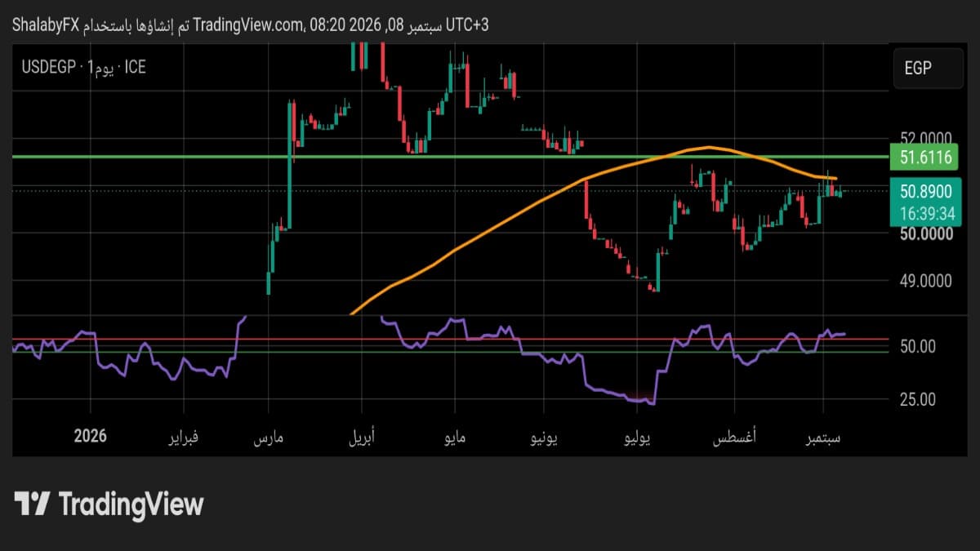The image size is (980, 551).
Task: Select the سبتمبر month marker
Action: [824, 438]
